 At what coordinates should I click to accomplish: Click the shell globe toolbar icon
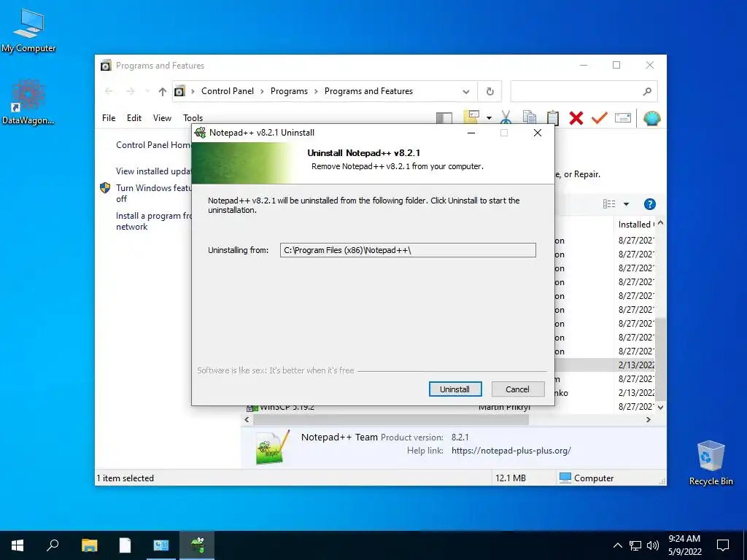point(651,117)
